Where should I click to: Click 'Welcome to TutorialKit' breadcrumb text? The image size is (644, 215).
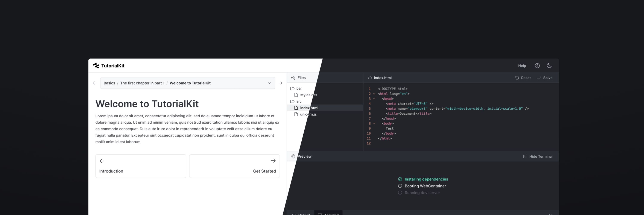tap(190, 83)
